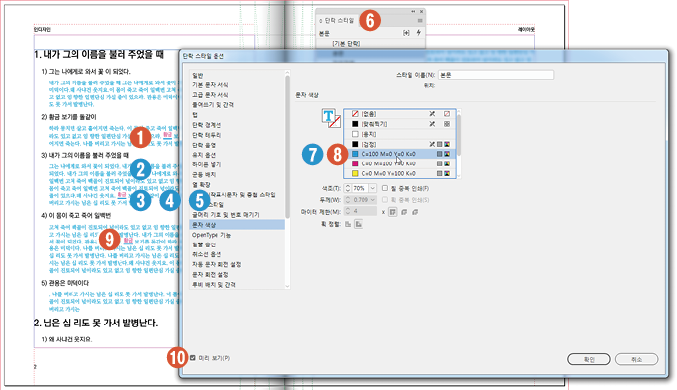Select 균등 배치 category

pyautogui.click(x=204, y=174)
